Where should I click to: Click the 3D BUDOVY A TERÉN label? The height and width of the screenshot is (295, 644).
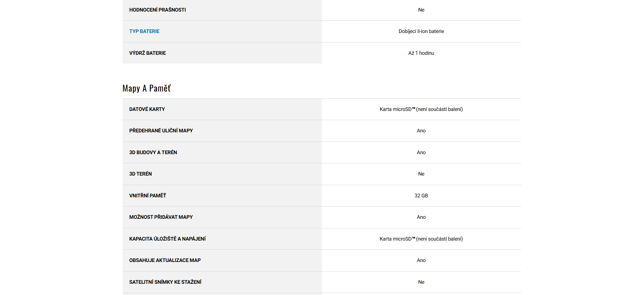tap(153, 152)
